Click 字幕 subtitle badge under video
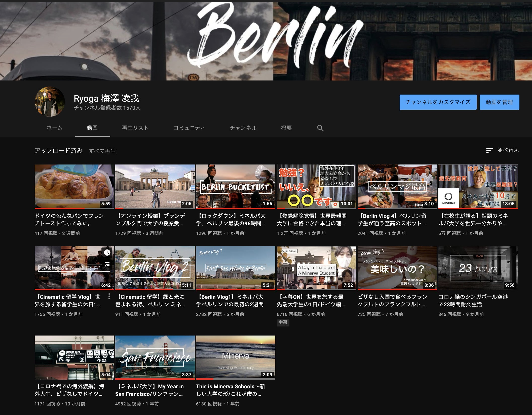532x415 pixels. coord(283,322)
